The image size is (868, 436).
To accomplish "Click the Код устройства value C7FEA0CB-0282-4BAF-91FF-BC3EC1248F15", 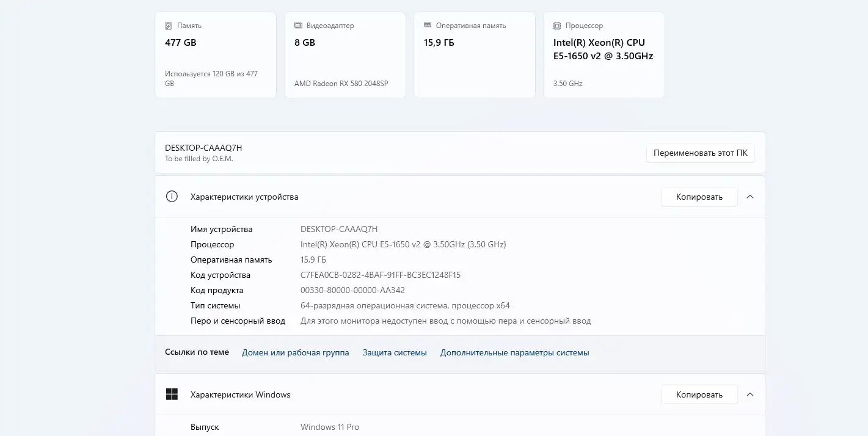I will click(381, 275).
